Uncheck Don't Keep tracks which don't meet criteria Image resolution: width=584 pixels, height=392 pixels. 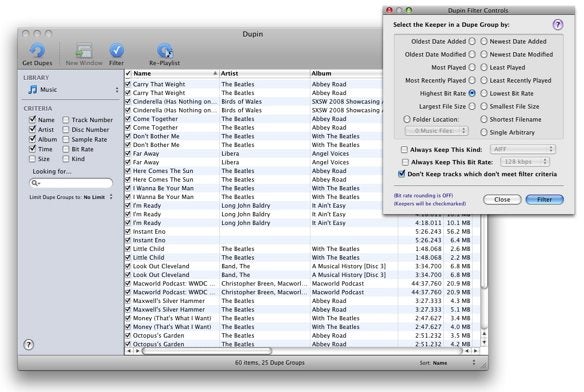coord(402,174)
